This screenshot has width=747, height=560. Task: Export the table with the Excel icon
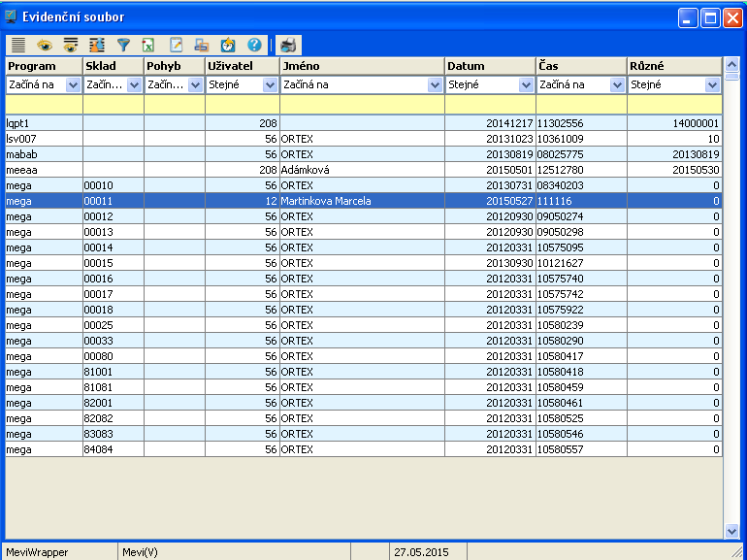tap(148, 45)
